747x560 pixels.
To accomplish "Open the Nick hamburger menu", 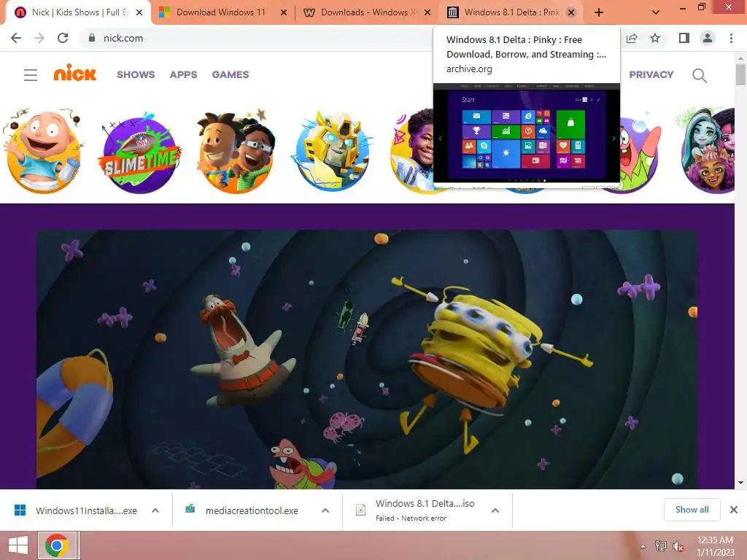I will 31,75.
